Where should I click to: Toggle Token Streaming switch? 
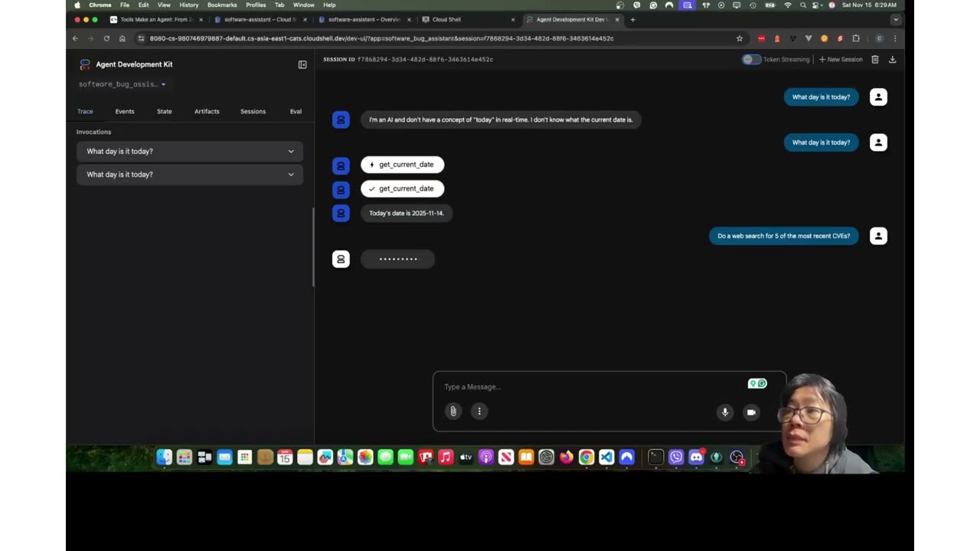tap(751, 59)
